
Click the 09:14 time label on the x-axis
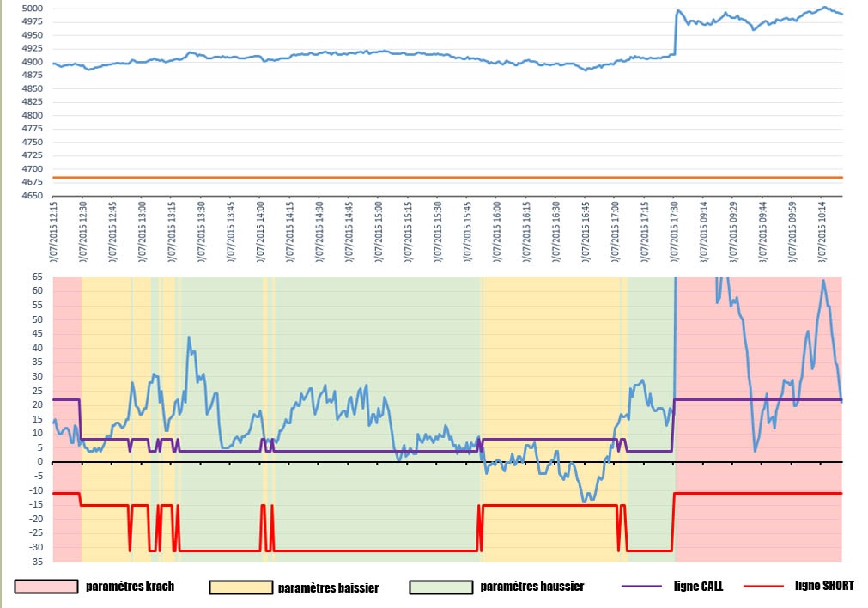[x=704, y=232]
